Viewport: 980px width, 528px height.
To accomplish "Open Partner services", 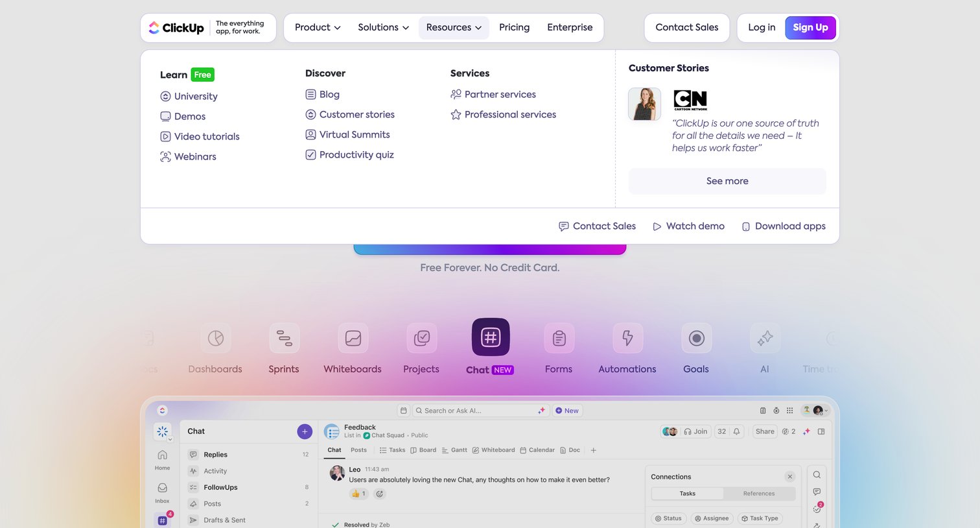I will [x=493, y=94].
